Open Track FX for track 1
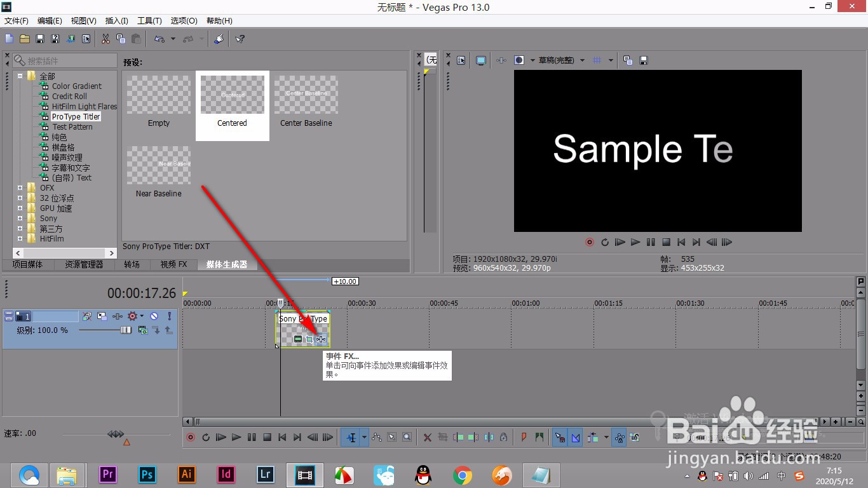 (118, 316)
